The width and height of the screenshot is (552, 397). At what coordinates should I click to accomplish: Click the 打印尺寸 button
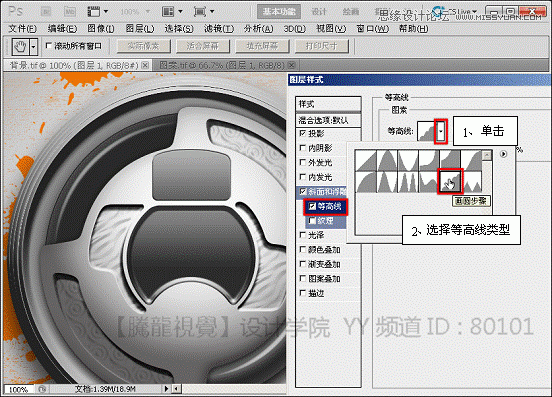[x=321, y=46]
